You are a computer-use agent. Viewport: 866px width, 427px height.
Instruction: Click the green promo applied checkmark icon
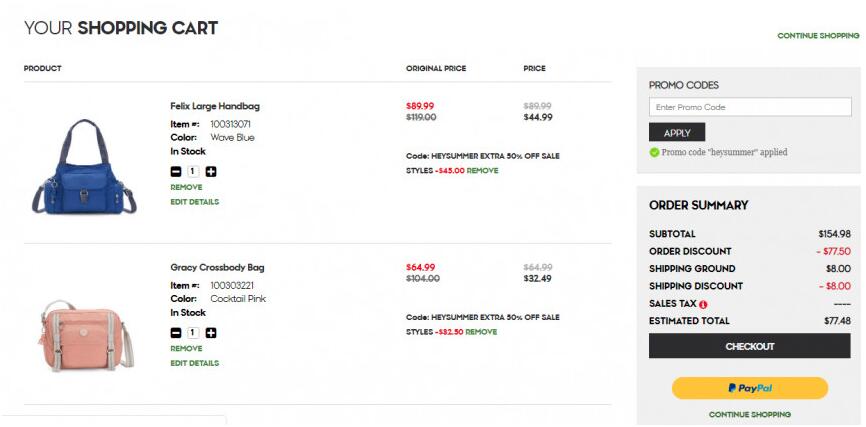pos(654,152)
